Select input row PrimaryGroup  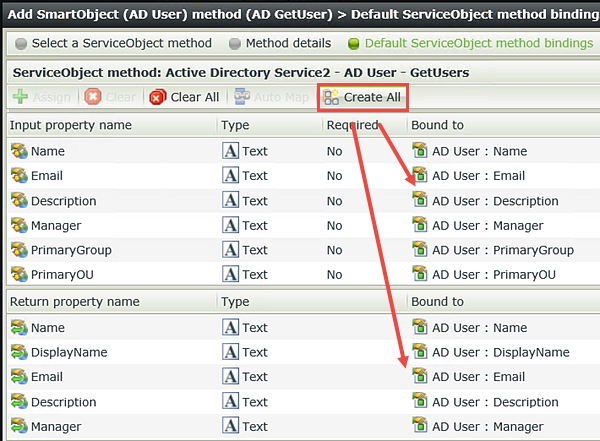pyautogui.click(x=304, y=250)
